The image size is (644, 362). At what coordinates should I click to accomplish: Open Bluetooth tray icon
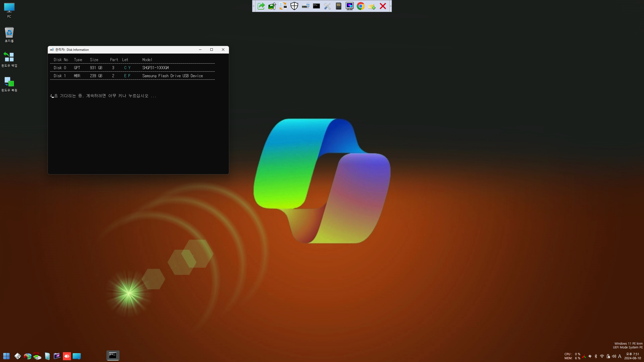click(596, 356)
